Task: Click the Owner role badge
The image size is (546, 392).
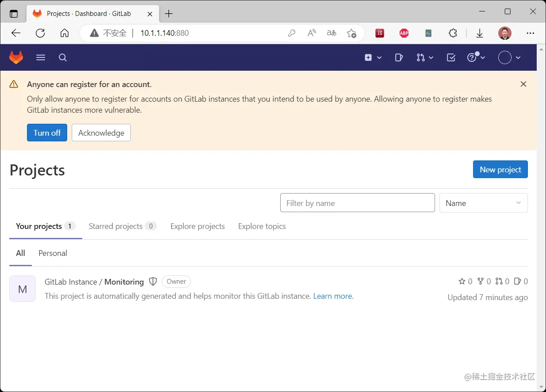Action: (x=176, y=282)
